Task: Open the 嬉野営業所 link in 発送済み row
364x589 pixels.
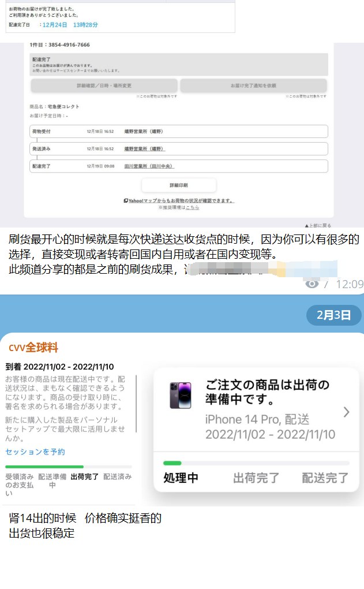Action: 144,149
